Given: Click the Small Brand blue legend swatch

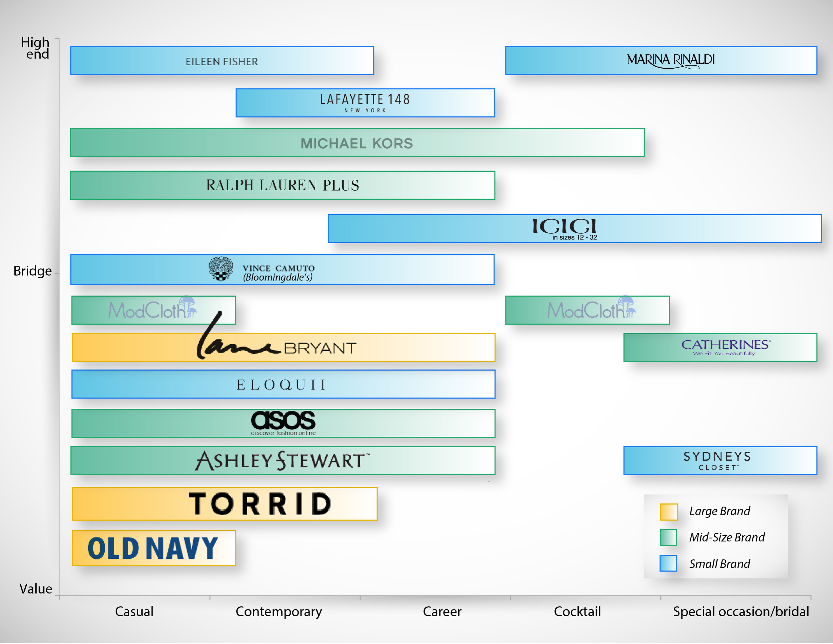Looking at the screenshot, I should tap(669, 563).
